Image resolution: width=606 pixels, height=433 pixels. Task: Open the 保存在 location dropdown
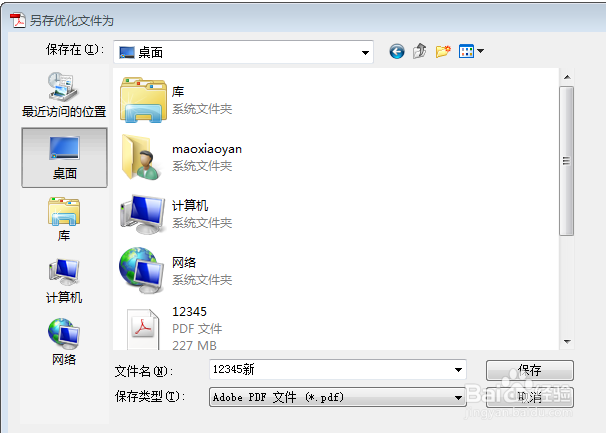[x=243, y=52]
